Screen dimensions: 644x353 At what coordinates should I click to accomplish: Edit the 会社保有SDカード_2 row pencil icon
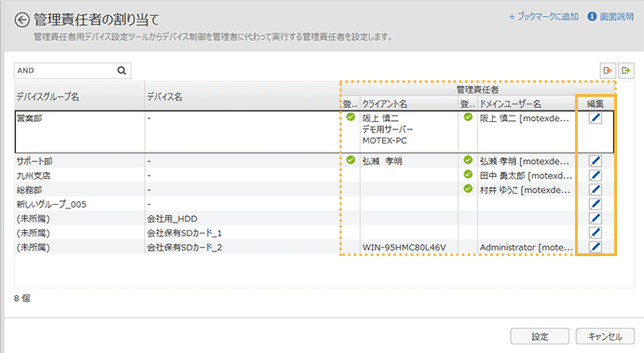coord(596,247)
